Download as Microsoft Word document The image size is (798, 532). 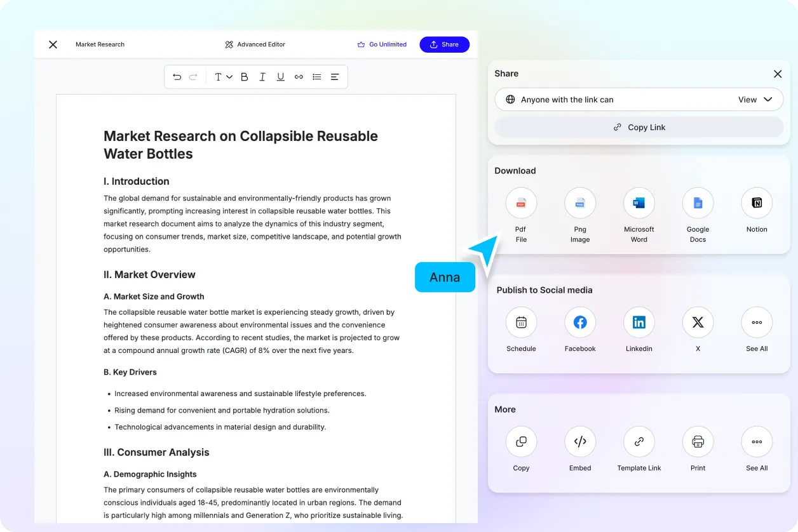click(x=639, y=203)
